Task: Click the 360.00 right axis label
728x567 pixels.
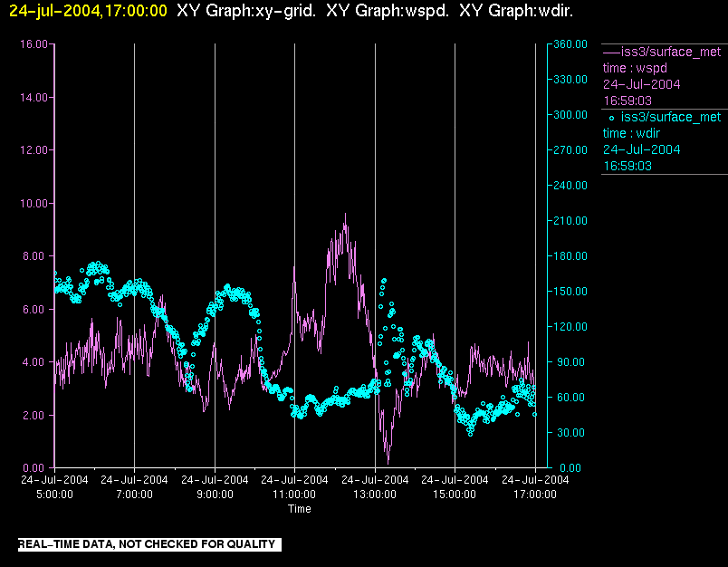Action: (570, 44)
